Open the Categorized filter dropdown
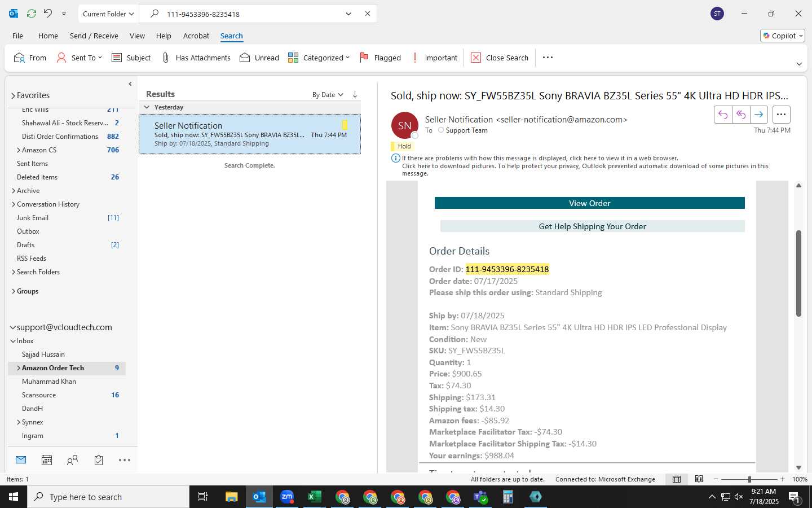This screenshot has height=508, width=812. click(x=319, y=58)
